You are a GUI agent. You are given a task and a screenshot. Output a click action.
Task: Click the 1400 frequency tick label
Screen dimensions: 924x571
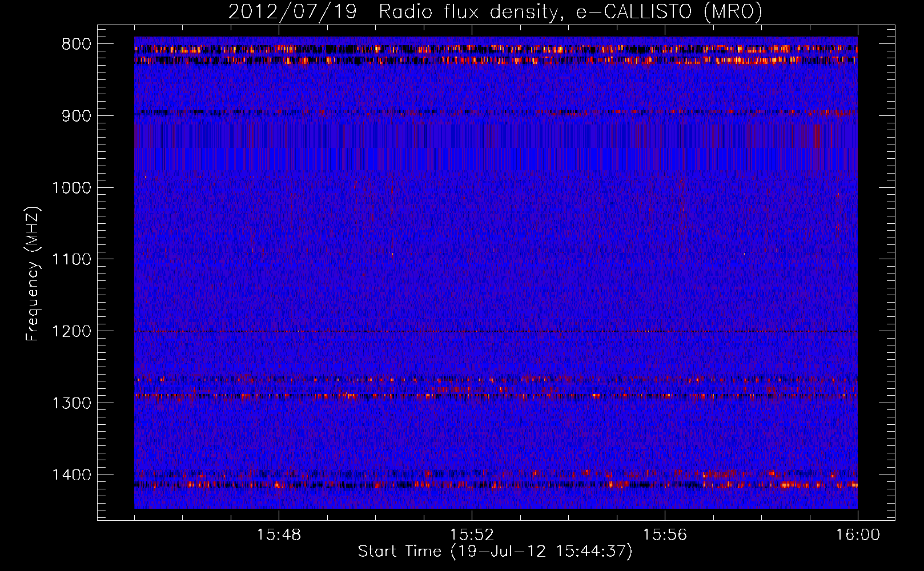[x=71, y=475]
